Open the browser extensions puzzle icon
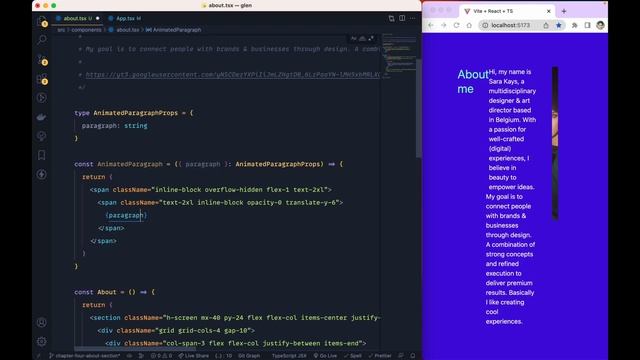The width and height of the screenshot is (640, 360). (575, 25)
